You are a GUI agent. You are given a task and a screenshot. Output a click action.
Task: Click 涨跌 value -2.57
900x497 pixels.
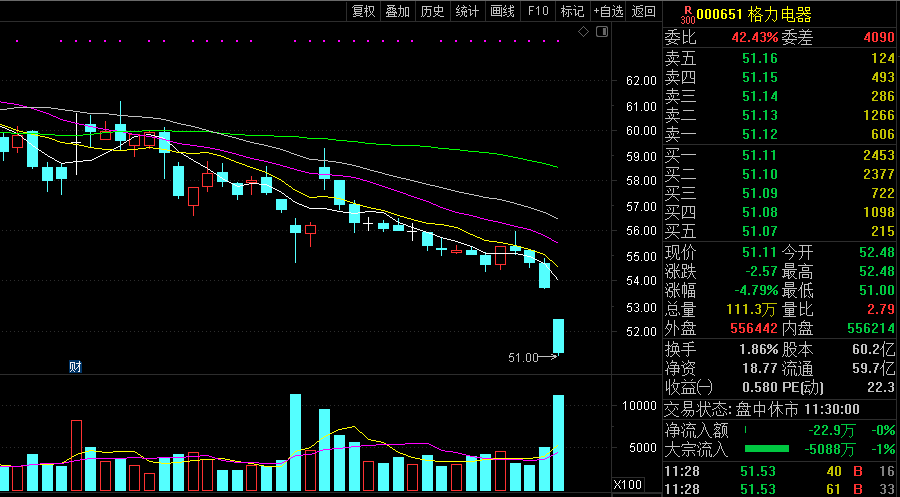tap(760, 271)
